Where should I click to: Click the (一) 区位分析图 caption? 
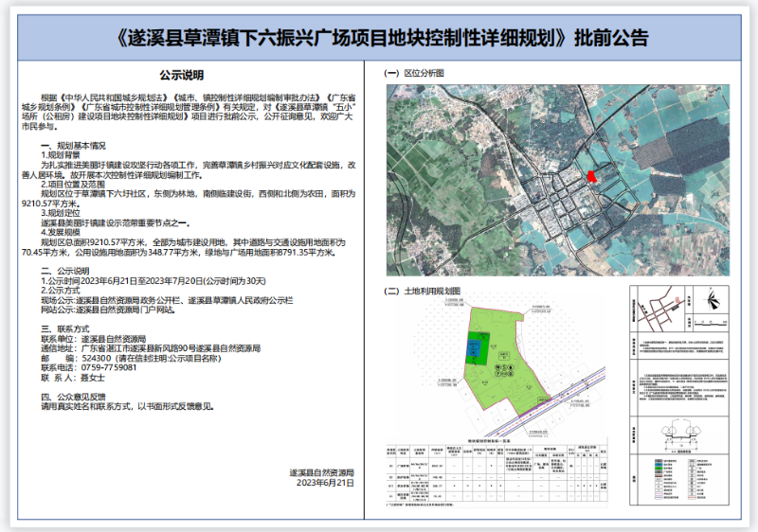[412, 74]
